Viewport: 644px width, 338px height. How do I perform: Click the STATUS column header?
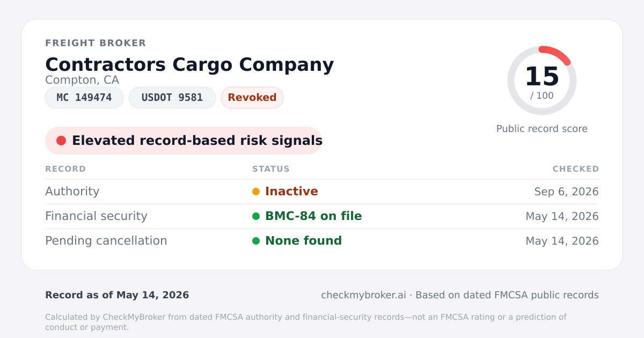[x=271, y=169]
